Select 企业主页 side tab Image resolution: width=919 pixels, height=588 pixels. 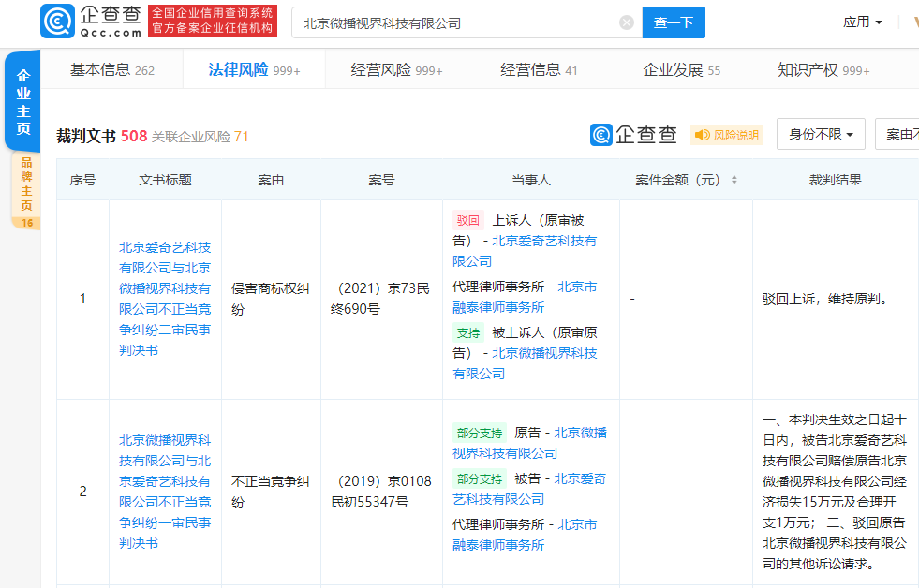[23, 103]
